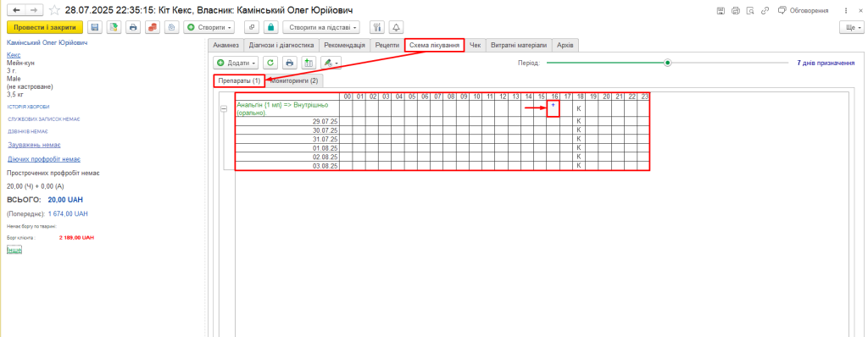Click the Період slider handle
This screenshot has height=337, width=868.
click(x=668, y=64)
